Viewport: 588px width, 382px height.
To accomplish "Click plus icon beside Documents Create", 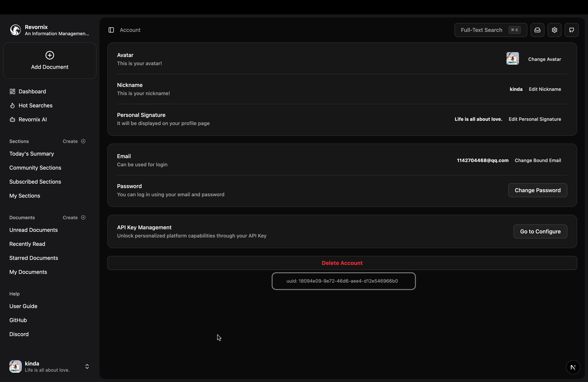I will (x=83, y=217).
